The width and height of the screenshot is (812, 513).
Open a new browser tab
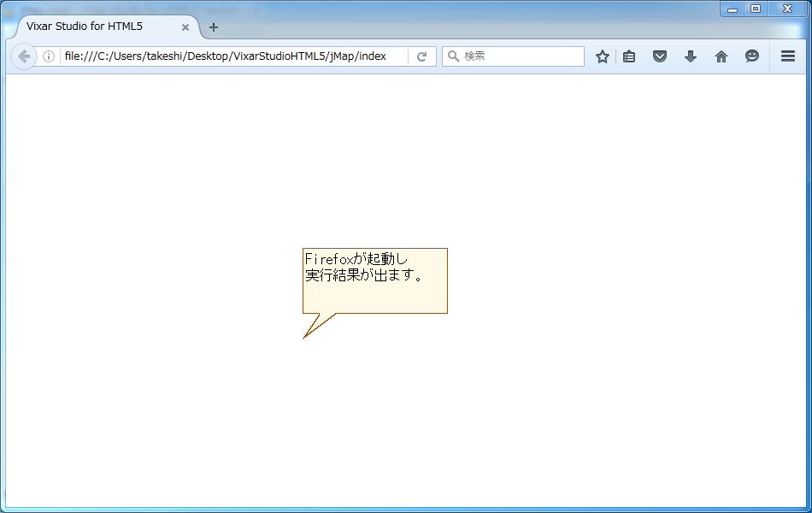213,27
